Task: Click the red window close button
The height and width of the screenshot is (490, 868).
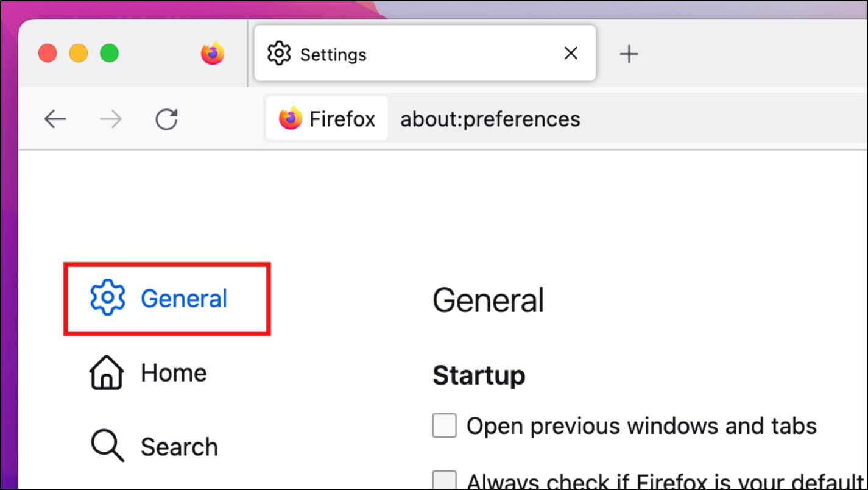Action: point(48,54)
